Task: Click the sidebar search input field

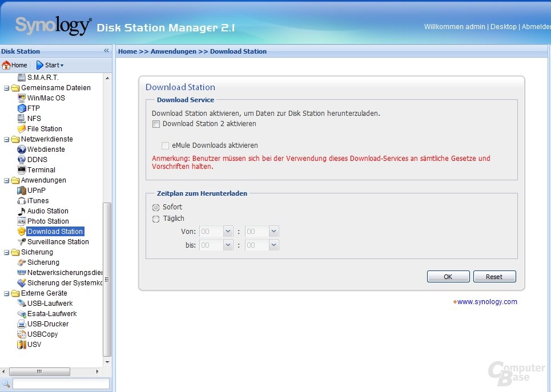Action: click(x=61, y=383)
